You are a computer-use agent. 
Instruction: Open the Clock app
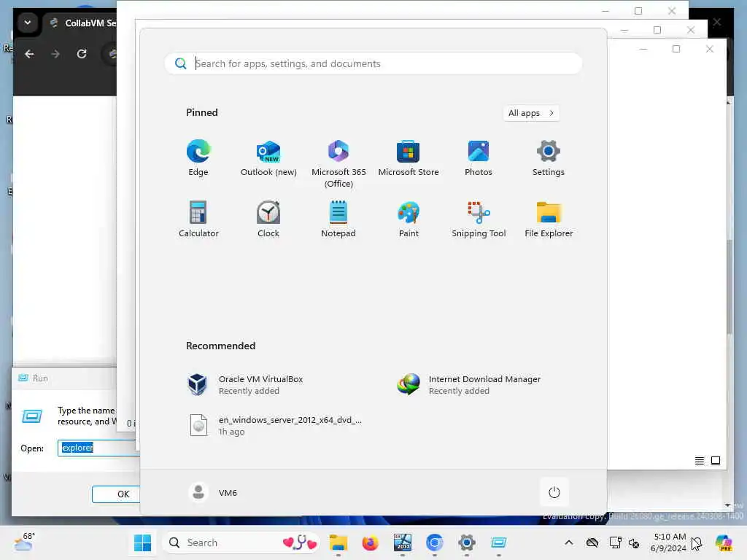click(x=268, y=219)
